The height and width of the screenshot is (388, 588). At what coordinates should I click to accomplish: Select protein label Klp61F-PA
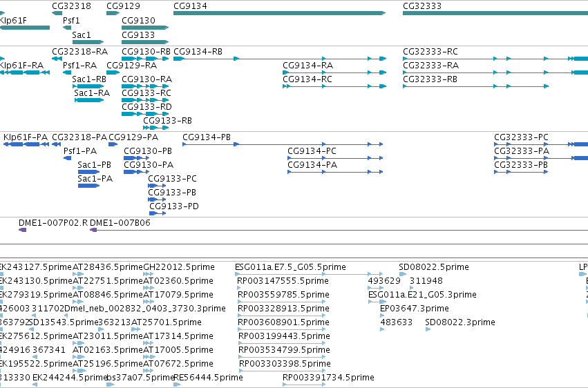pyautogui.click(x=26, y=137)
